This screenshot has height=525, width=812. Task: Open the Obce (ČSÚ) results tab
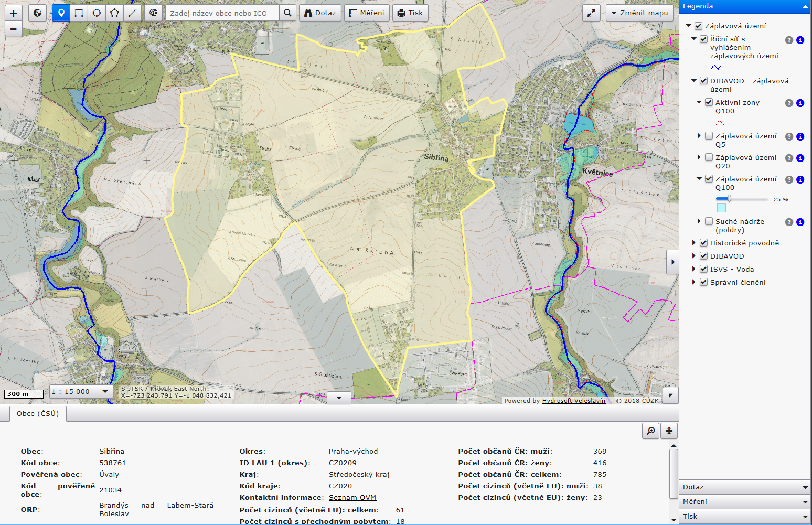[x=38, y=413]
